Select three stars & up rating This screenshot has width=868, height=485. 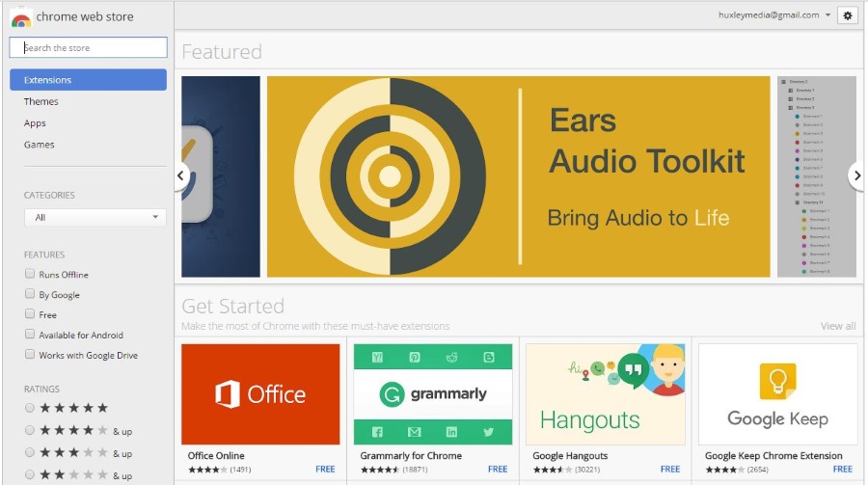coord(30,452)
